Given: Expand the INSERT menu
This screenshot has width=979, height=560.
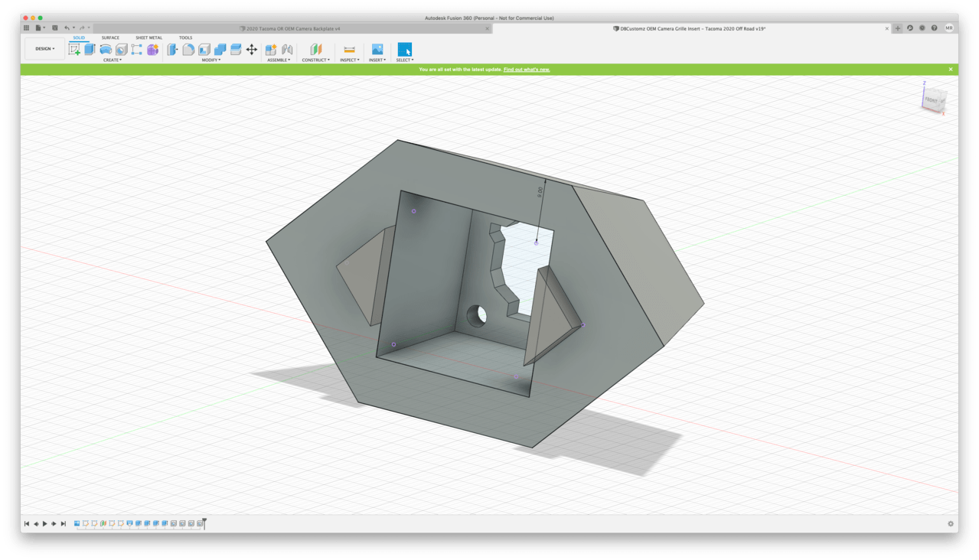Looking at the screenshot, I should tap(377, 60).
